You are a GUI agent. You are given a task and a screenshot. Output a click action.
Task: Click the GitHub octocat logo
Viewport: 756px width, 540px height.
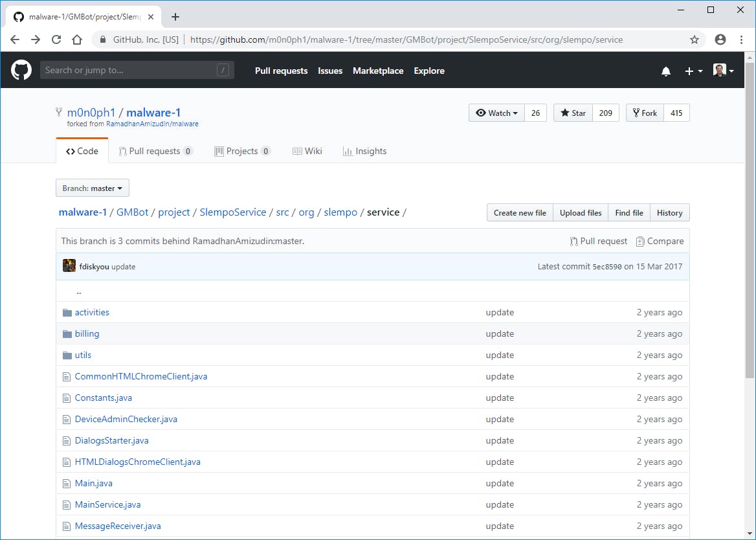(21, 71)
